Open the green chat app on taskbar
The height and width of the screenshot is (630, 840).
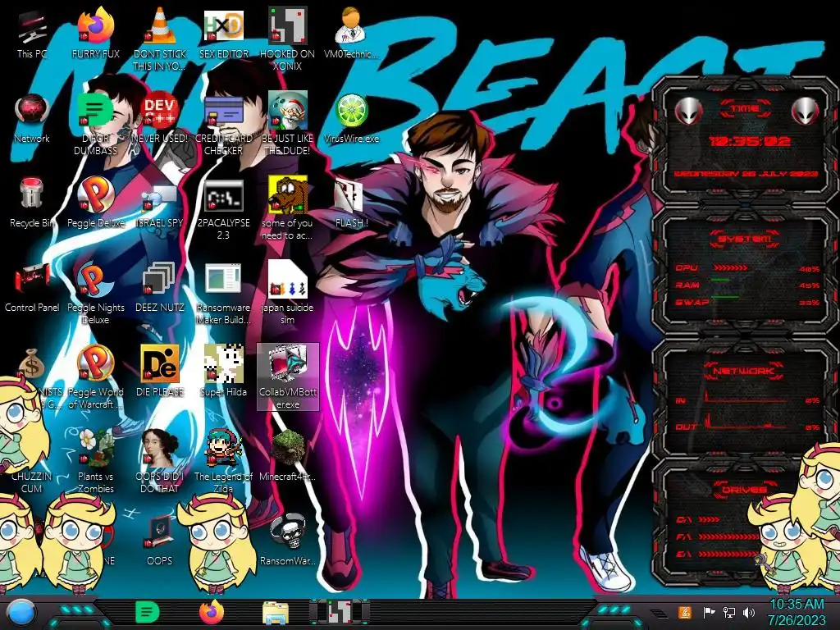click(x=148, y=612)
